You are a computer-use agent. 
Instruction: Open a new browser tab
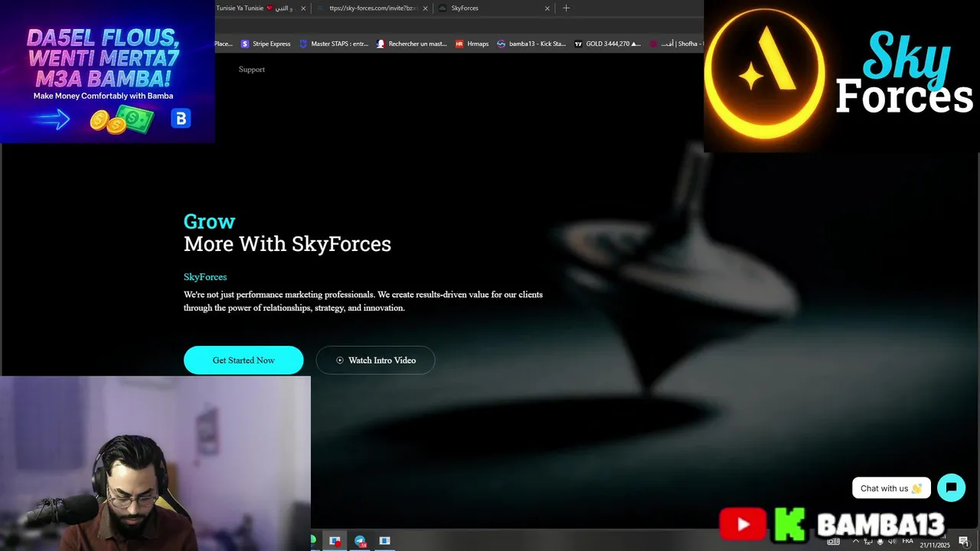click(x=567, y=8)
